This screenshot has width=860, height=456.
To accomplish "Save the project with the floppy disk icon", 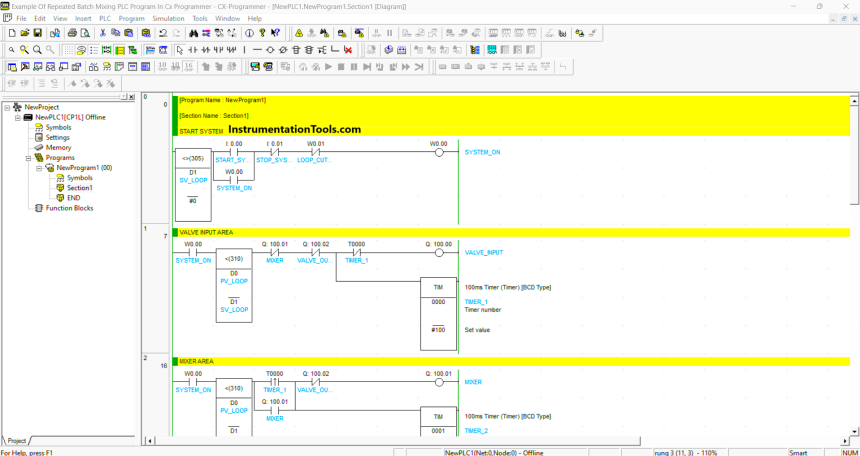I will (x=38, y=33).
